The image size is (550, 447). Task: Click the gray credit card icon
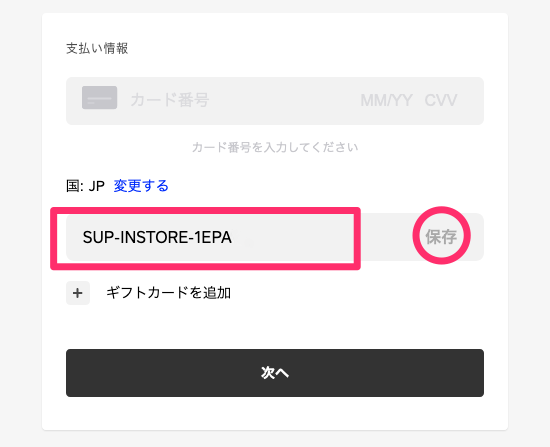(x=100, y=98)
